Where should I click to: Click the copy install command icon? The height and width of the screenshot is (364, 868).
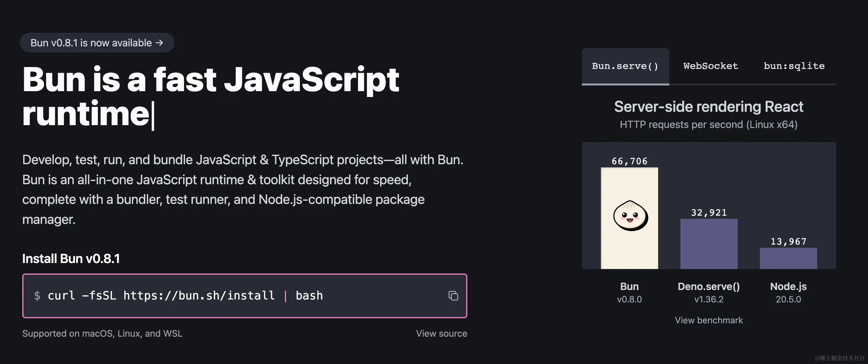coord(453,296)
